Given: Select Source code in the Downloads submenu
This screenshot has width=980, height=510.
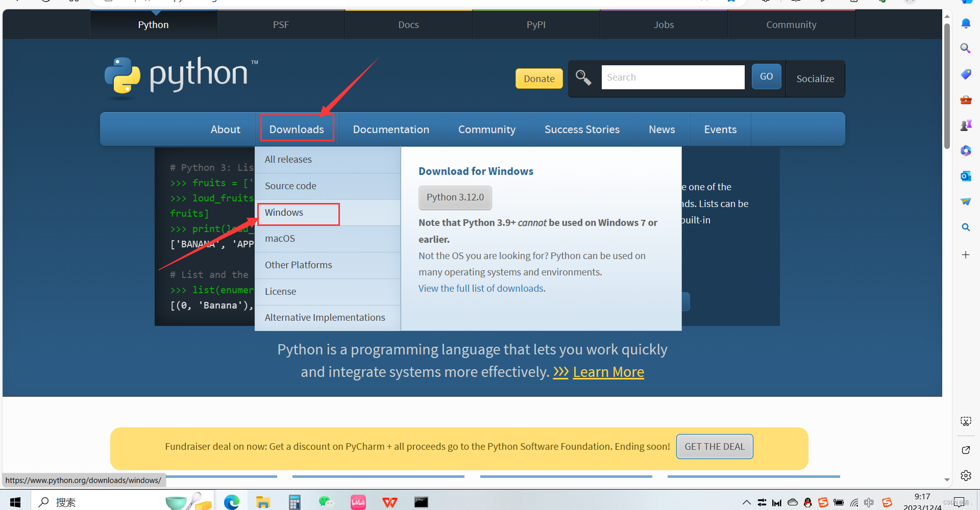Looking at the screenshot, I should point(328,186).
